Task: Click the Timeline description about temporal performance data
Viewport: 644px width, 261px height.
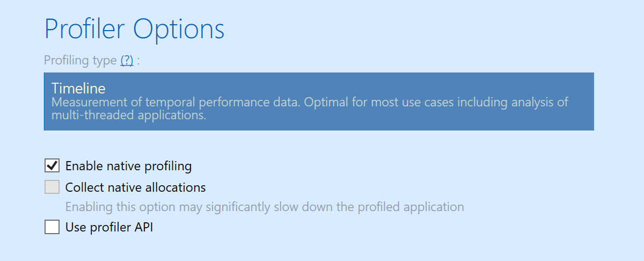Action: pyautogui.click(x=310, y=108)
